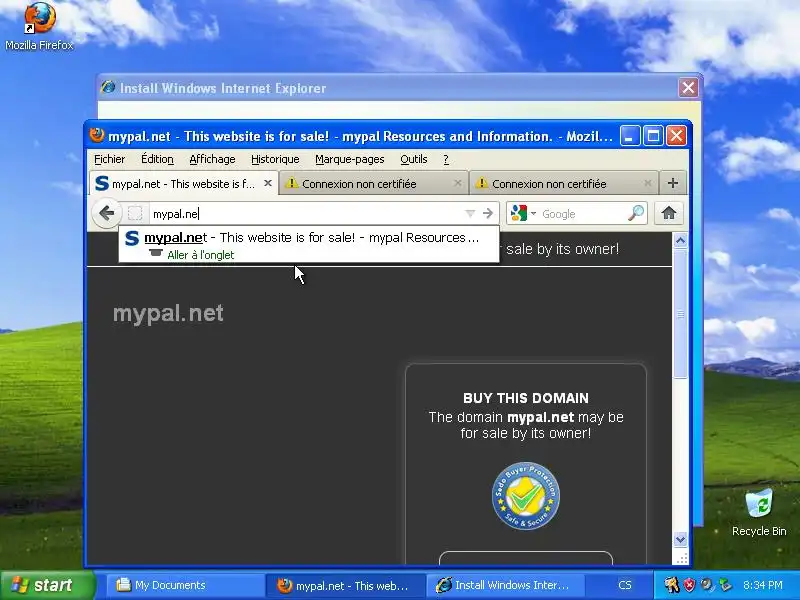Click the page scrollbar up arrow
The width and height of the screenshot is (800, 600).
(x=680, y=240)
